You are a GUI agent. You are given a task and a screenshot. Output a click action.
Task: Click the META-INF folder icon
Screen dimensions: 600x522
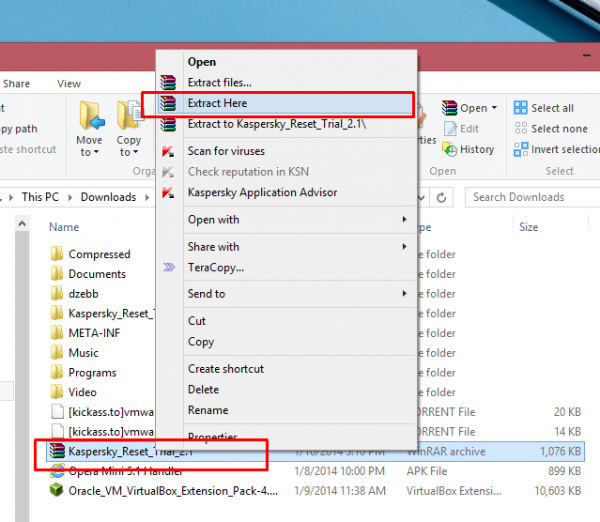coord(57,333)
